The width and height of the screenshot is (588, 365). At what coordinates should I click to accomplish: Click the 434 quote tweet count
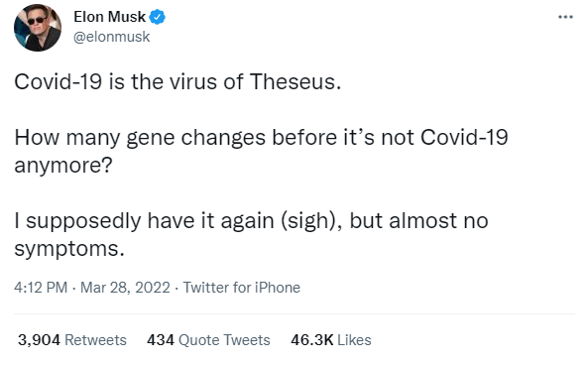point(161,340)
